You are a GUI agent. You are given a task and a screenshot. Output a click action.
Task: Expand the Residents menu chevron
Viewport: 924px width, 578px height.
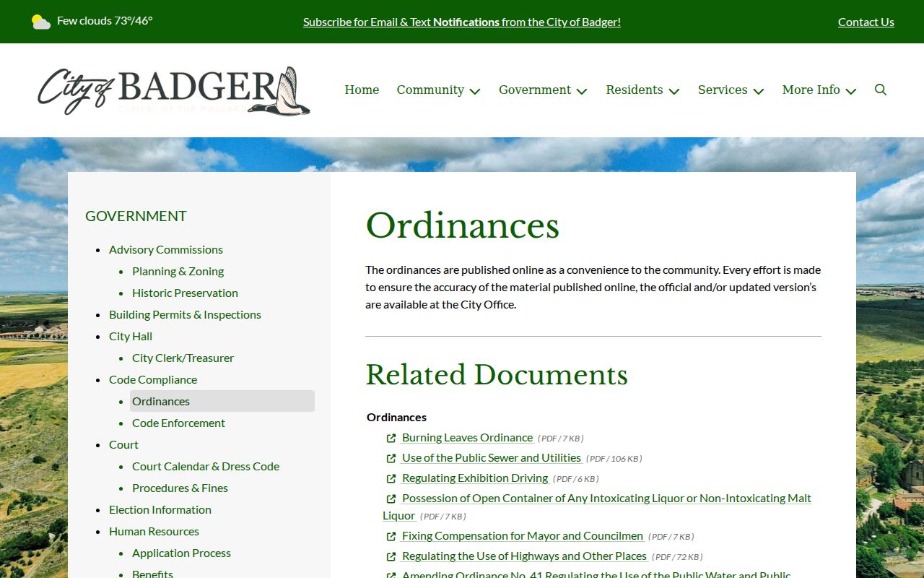tap(674, 91)
